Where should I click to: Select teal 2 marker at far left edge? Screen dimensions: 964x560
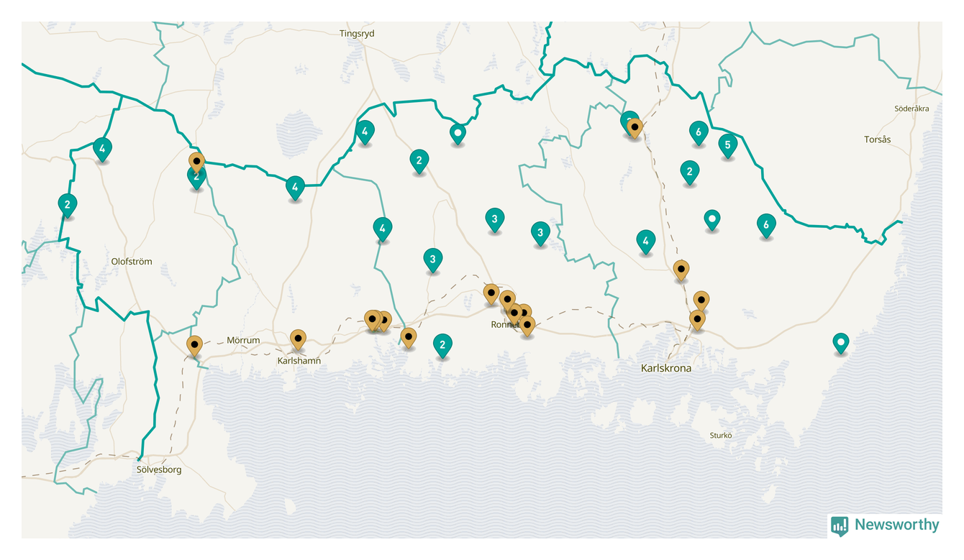coord(68,205)
